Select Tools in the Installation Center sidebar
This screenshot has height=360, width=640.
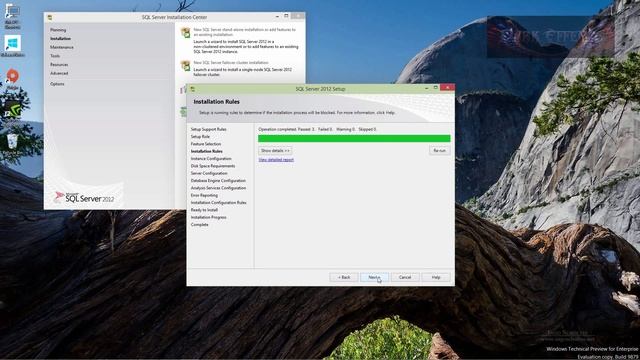pyautogui.click(x=55, y=56)
